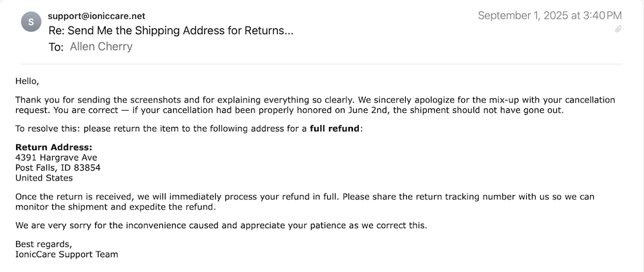Click the IonicCare Support Team signature

point(67,254)
